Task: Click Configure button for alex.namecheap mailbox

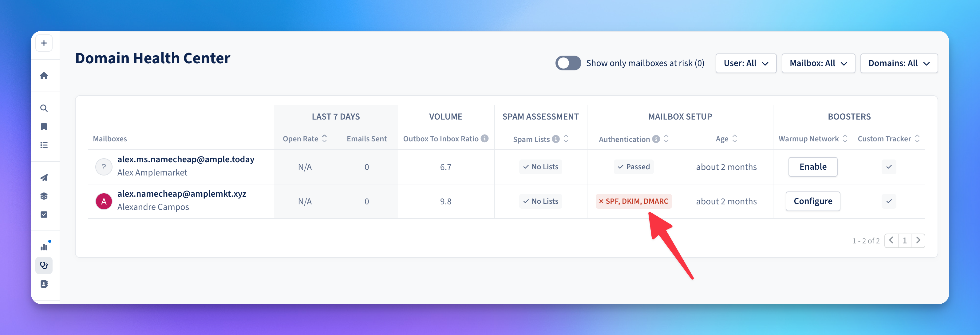Action: pyautogui.click(x=812, y=201)
